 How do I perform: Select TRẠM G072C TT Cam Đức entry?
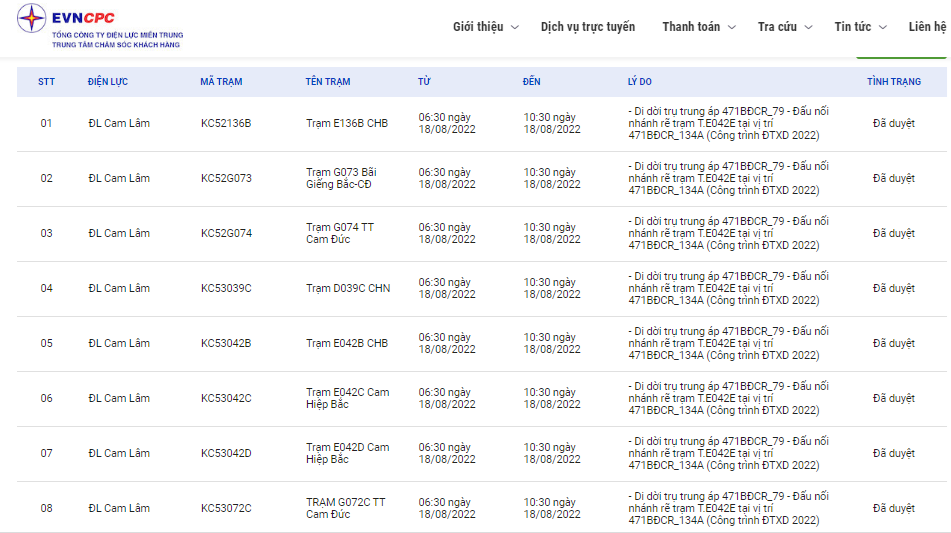pyautogui.click(x=345, y=508)
